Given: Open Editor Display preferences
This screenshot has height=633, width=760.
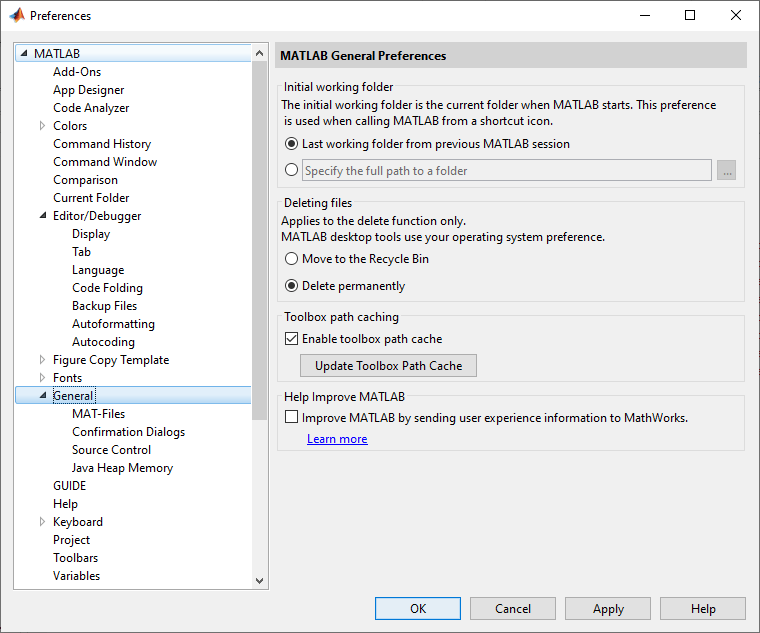Looking at the screenshot, I should tap(91, 234).
